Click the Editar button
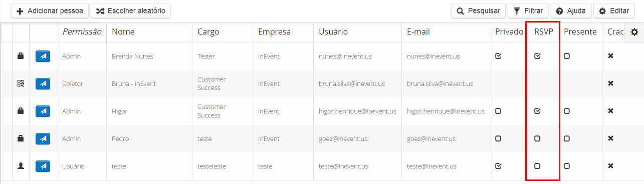Viewport: 644px width, 184px height. point(614,10)
